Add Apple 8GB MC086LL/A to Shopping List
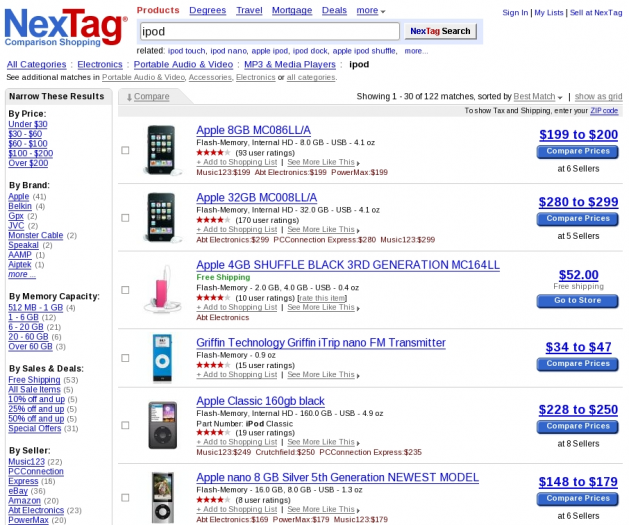 coord(237,162)
